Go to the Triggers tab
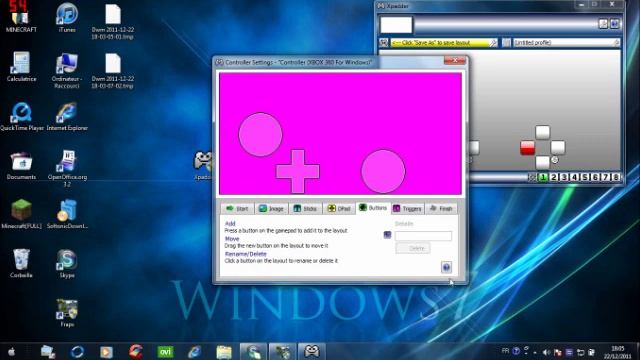The height and width of the screenshot is (360, 640). [x=407, y=209]
